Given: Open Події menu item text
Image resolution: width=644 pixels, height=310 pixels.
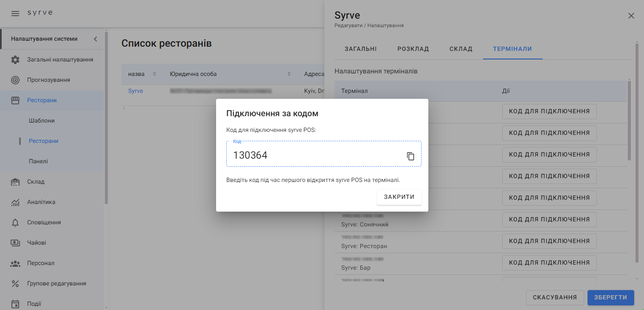Looking at the screenshot, I should click(34, 304).
